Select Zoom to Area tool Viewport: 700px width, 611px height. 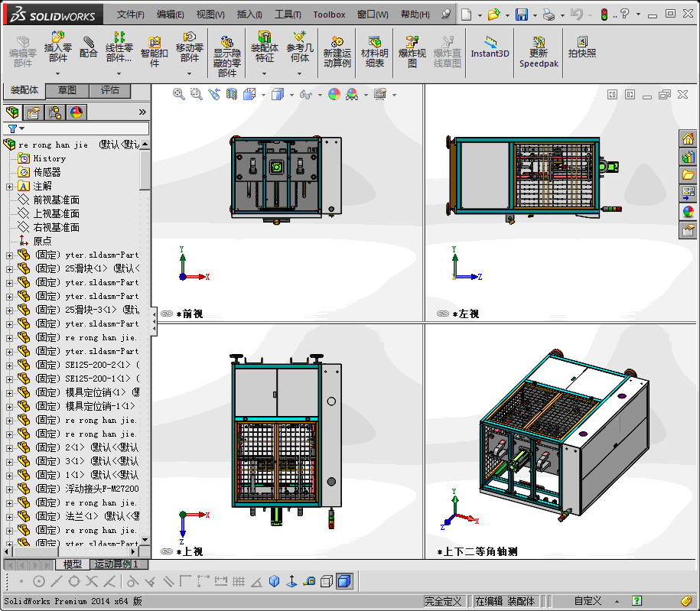(x=197, y=94)
